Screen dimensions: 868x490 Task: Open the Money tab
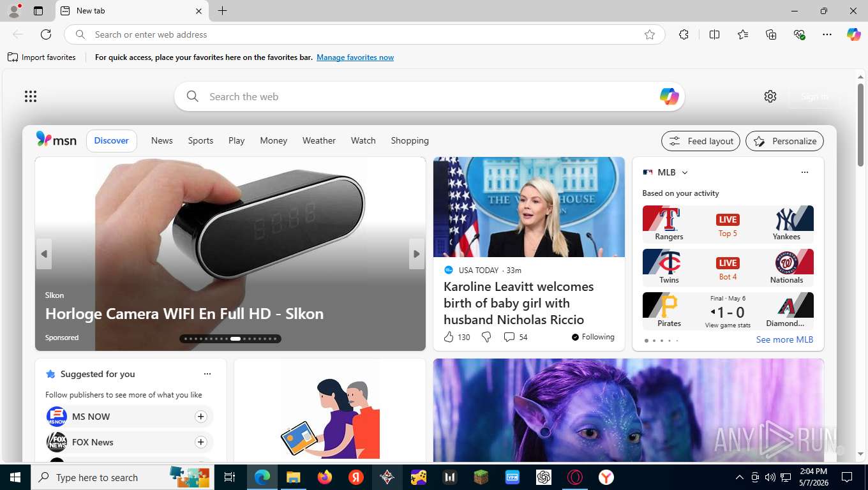(274, 140)
